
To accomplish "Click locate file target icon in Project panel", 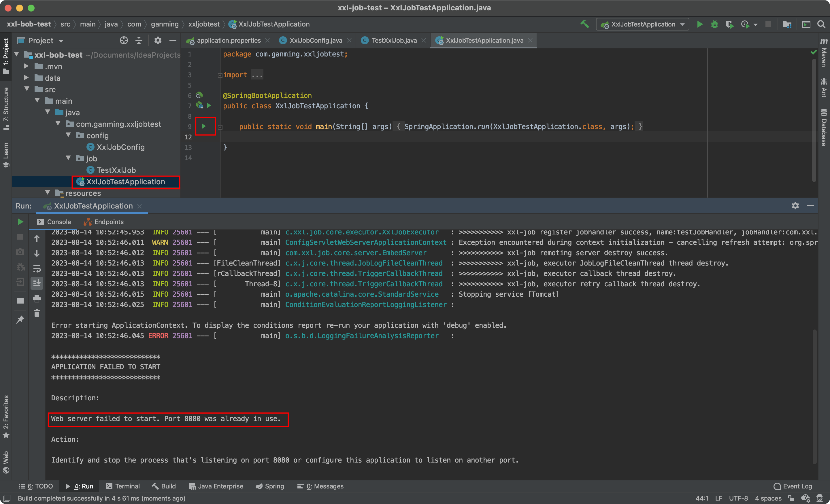I will click(124, 40).
